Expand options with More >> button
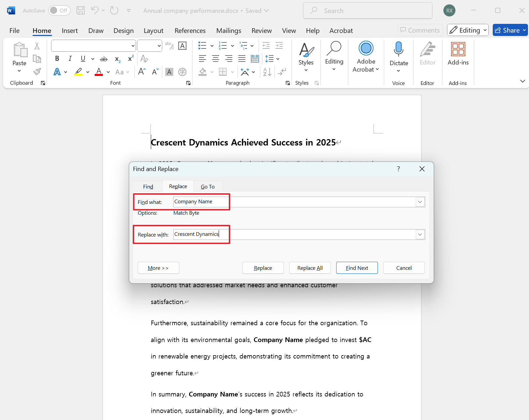The height and width of the screenshot is (420, 529). click(x=158, y=268)
